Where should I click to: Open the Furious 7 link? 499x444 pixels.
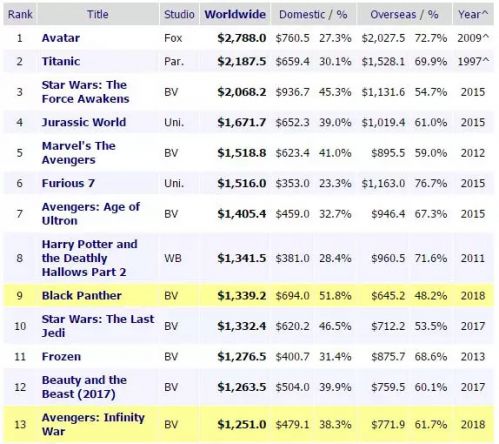pyautogui.click(x=68, y=183)
